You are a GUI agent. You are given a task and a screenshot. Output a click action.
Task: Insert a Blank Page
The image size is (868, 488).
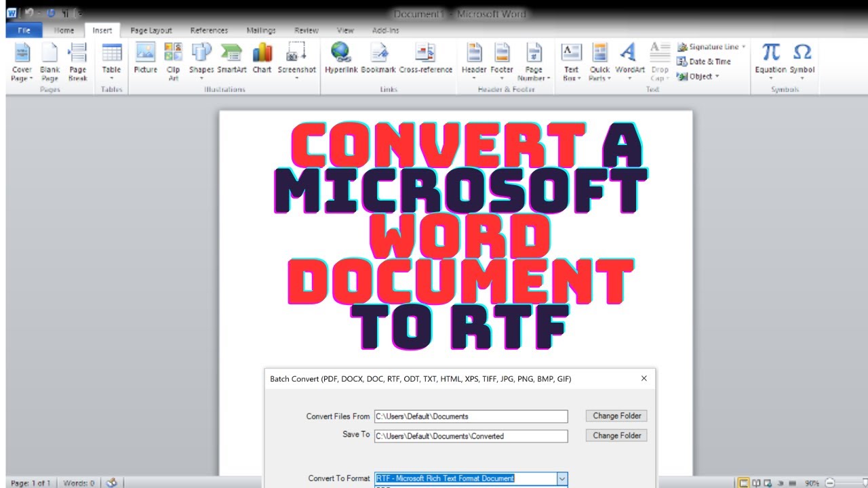point(50,61)
